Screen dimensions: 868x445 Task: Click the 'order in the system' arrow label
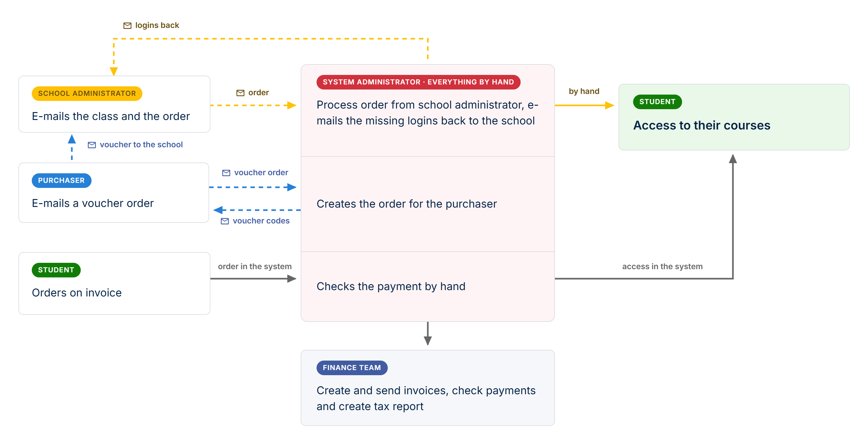255,267
